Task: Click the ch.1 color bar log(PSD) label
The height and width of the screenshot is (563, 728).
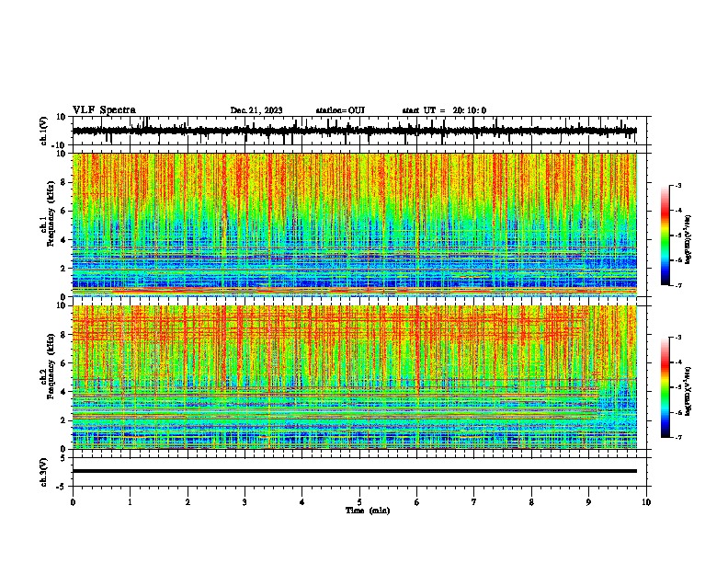Action: tap(688, 240)
